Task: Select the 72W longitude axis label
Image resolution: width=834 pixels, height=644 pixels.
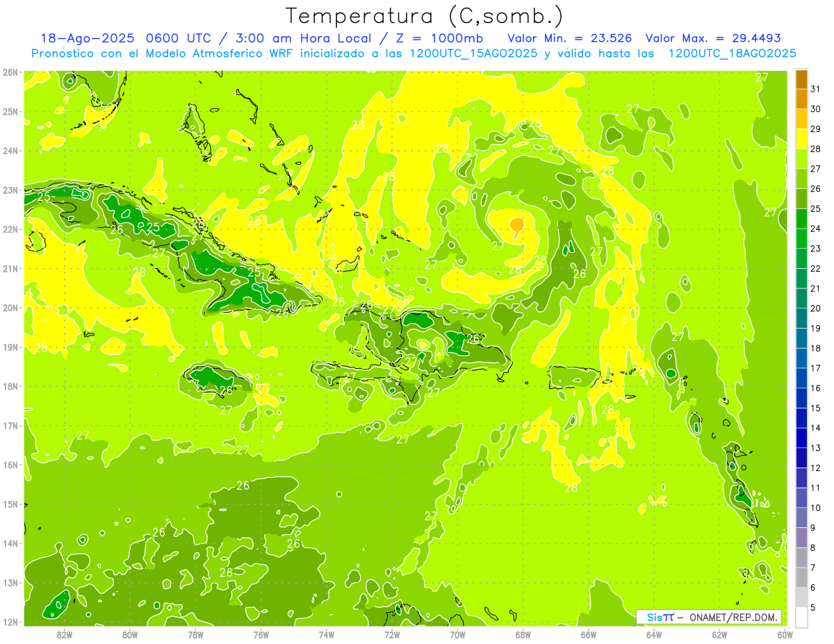Action: (x=392, y=634)
